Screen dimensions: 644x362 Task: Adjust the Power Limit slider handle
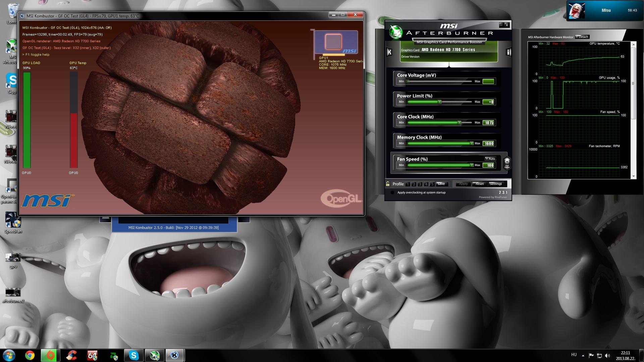click(439, 102)
